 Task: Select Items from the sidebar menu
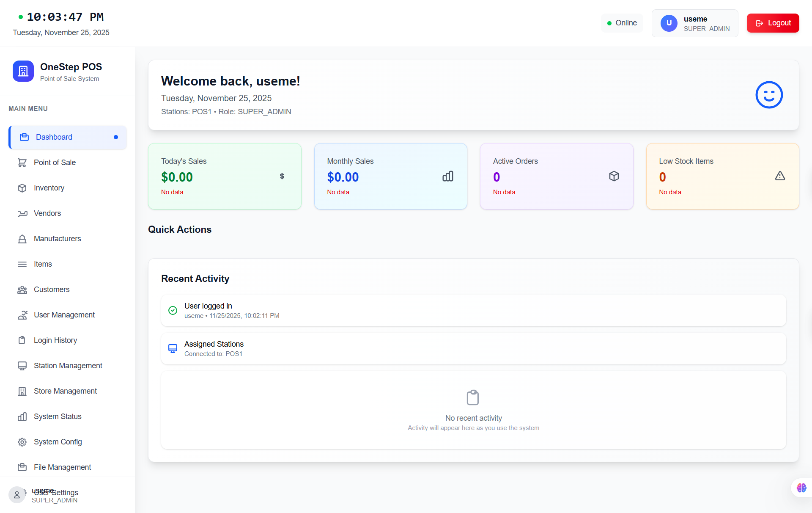42,264
